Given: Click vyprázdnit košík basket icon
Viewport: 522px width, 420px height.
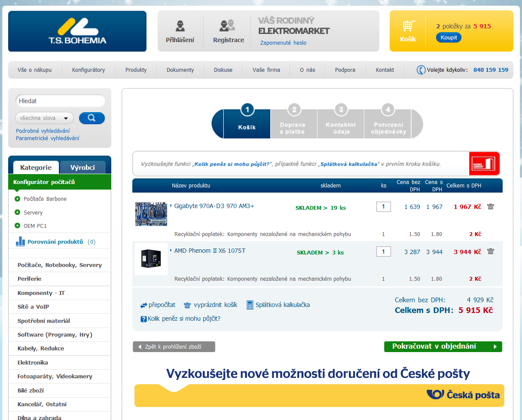Looking at the screenshot, I should point(187,305).
